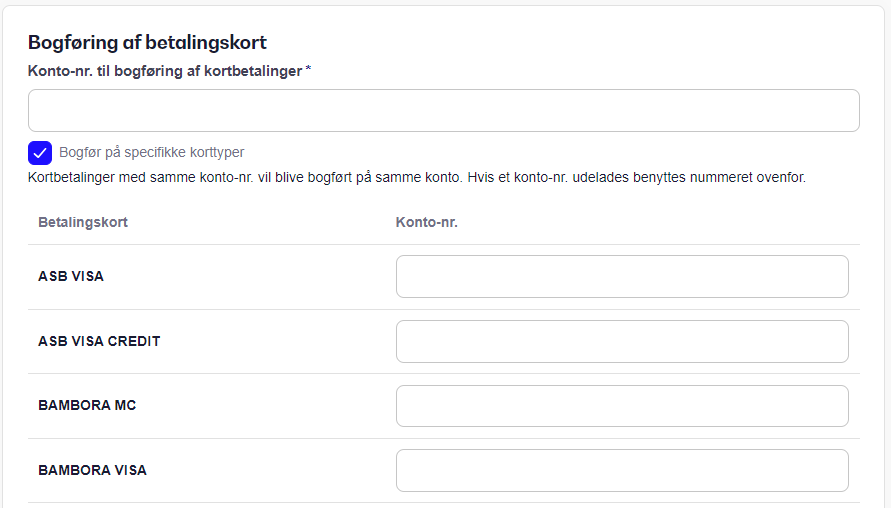The image size is (891, 508).
Task: Click the ASB VISA CREDIT card label
Action: [99, 341]
